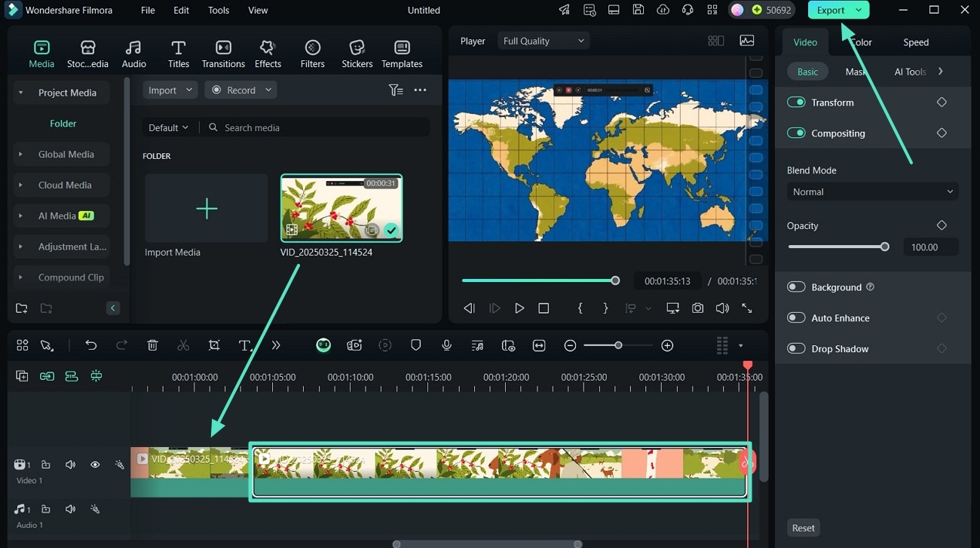Add keyframe for Opacity diamond
Screen dimensions: 980x548
(x=942, y=225)
